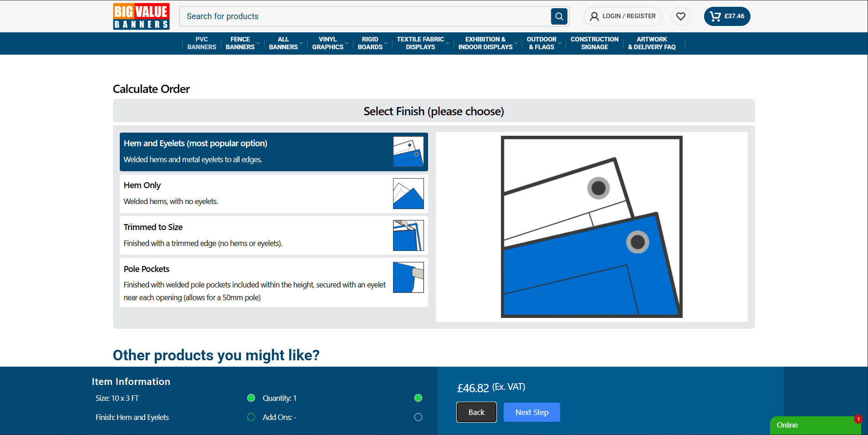Expand the Rigid Boards dropdown
Image resolution: width=868 pixels, height=435 pixels.
[386, 44]
